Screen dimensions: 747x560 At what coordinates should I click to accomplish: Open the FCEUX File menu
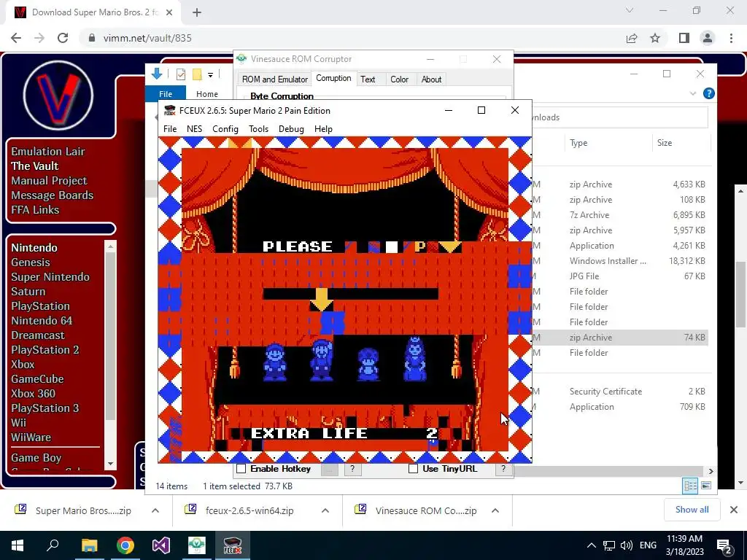click(169, 129)
